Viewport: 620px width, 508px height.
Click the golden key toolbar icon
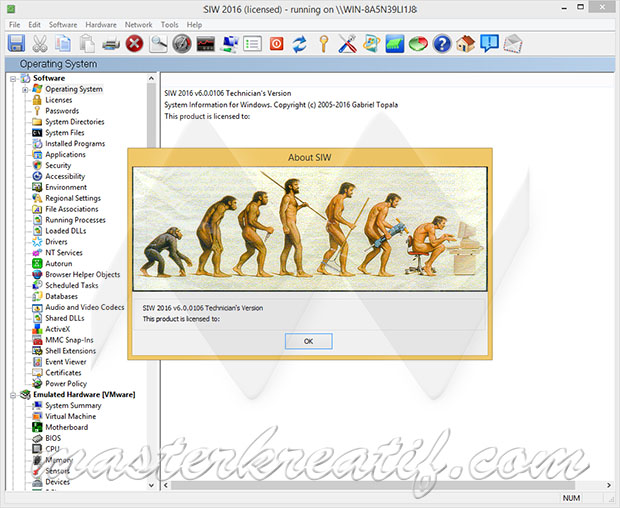point(324,43)
